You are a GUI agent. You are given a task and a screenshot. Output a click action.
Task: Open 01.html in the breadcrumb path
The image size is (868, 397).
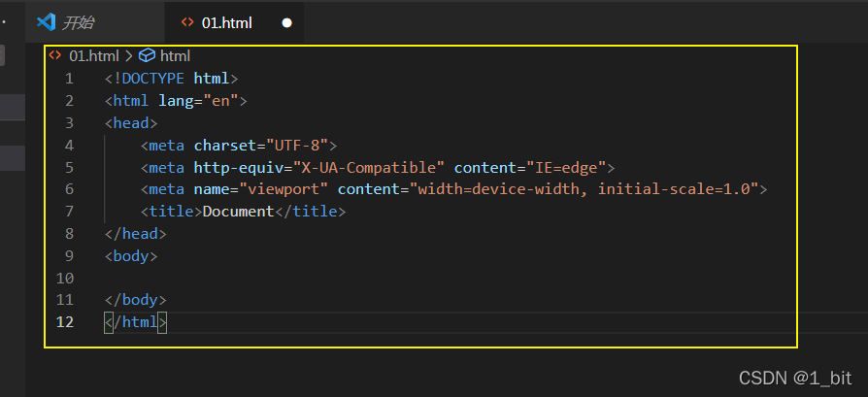pyautogui.click(x=93, y=56)
